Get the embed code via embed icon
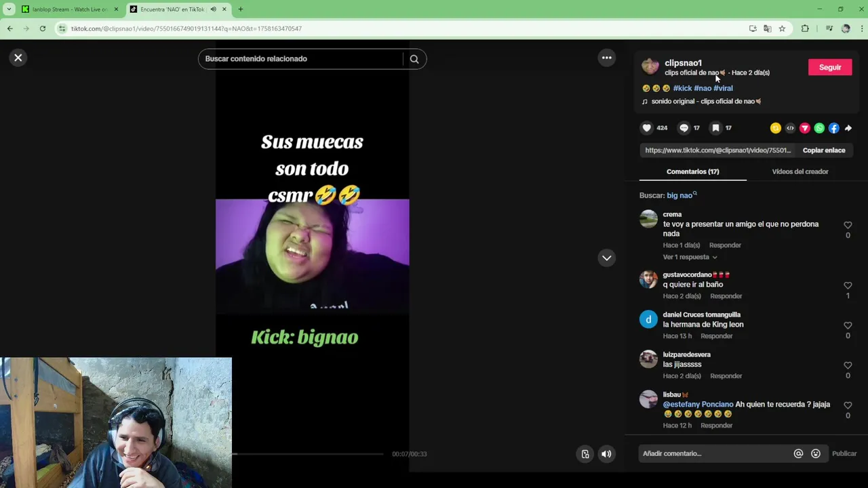The height and width of the screenshot is (488, 868). (x=790, y=128)
